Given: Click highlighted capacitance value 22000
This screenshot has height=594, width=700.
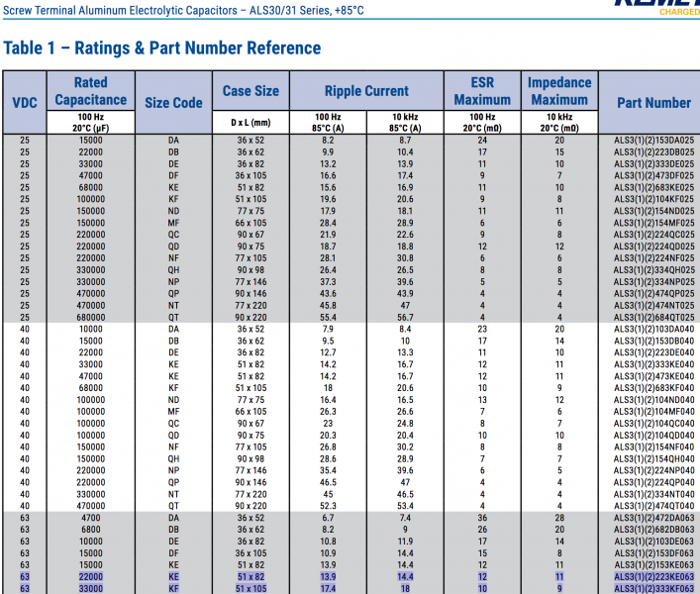Looking at the screenshot, I should point(91,577).
